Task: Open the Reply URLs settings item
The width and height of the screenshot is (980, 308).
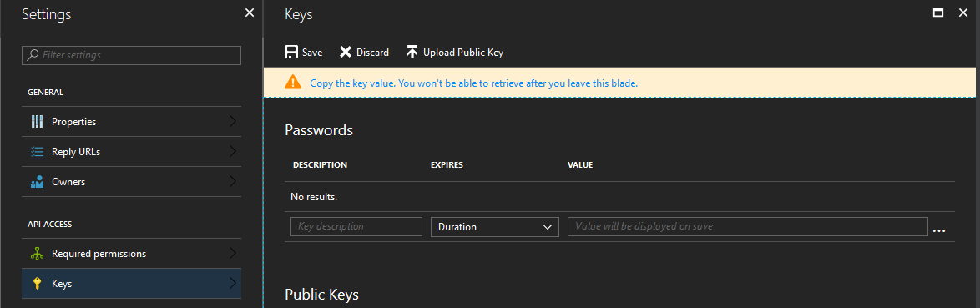Action: coord(131,151)
